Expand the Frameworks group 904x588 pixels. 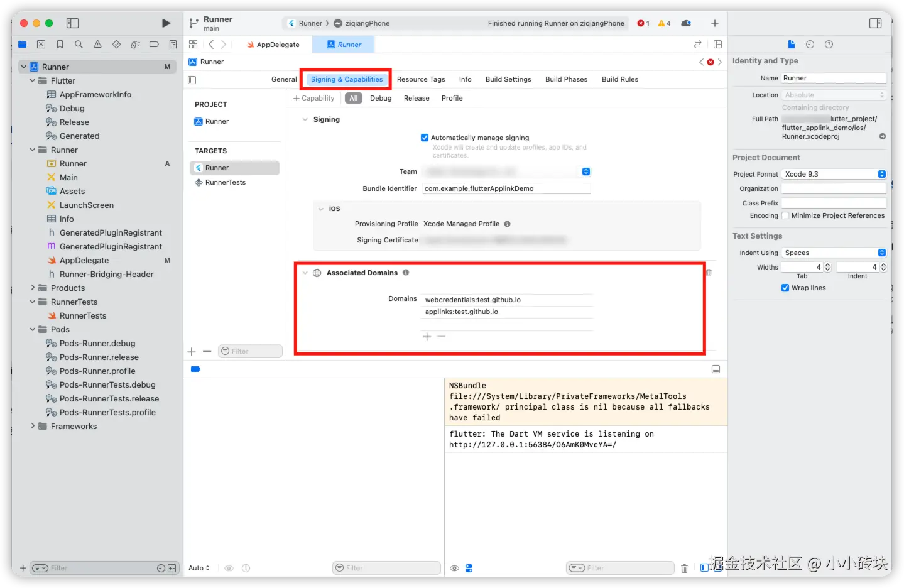pyautogui.click(x=32, y=426)
